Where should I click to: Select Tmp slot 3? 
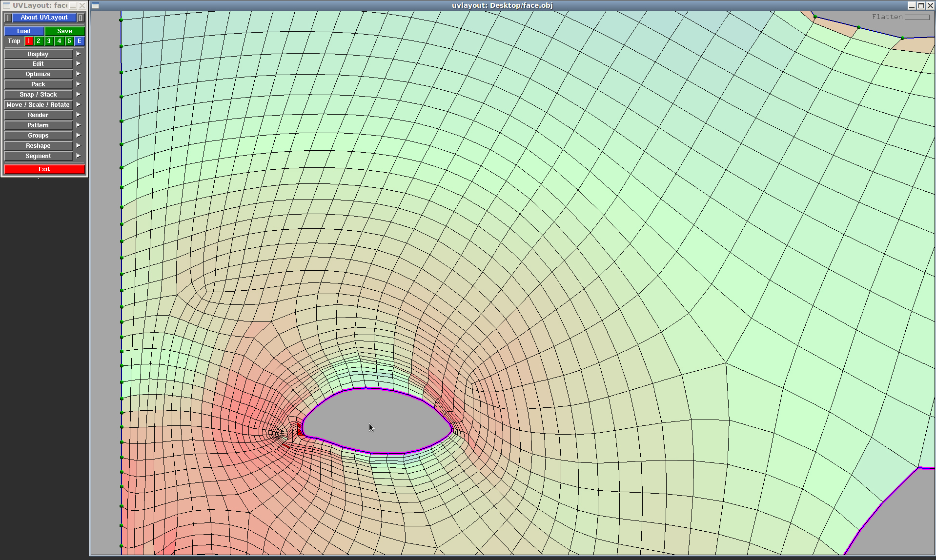(x=49, y=41)
